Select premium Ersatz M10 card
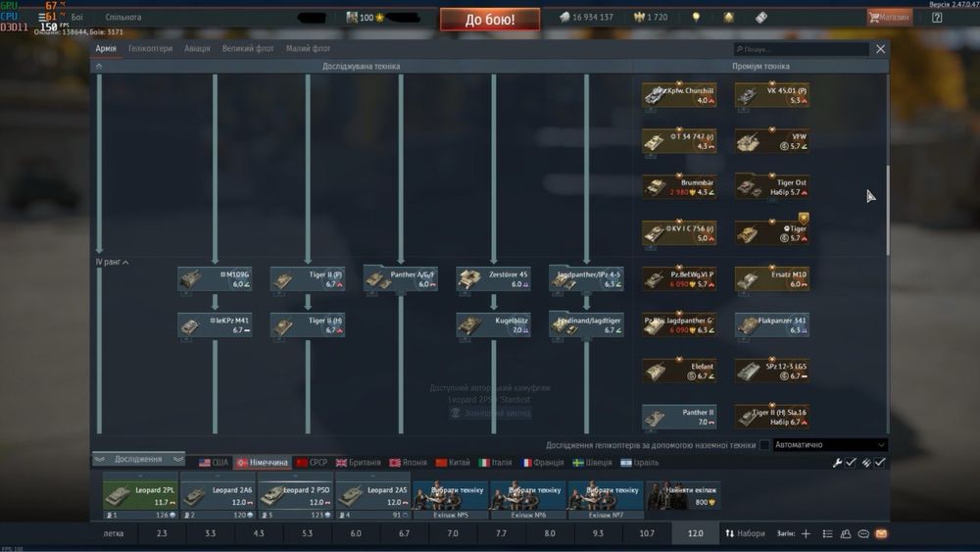Viewport: 980px width, 552px height. tap(772, 278)
